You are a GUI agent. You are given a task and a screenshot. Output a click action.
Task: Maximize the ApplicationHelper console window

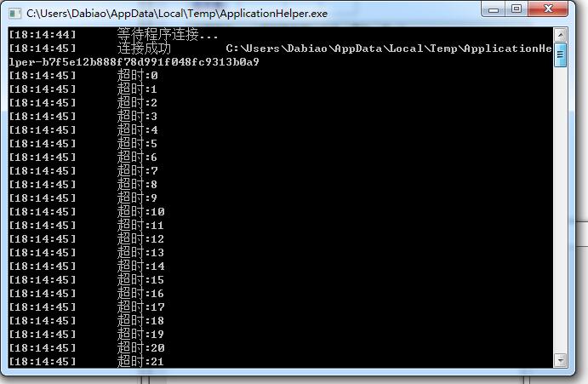coord(517,9)
